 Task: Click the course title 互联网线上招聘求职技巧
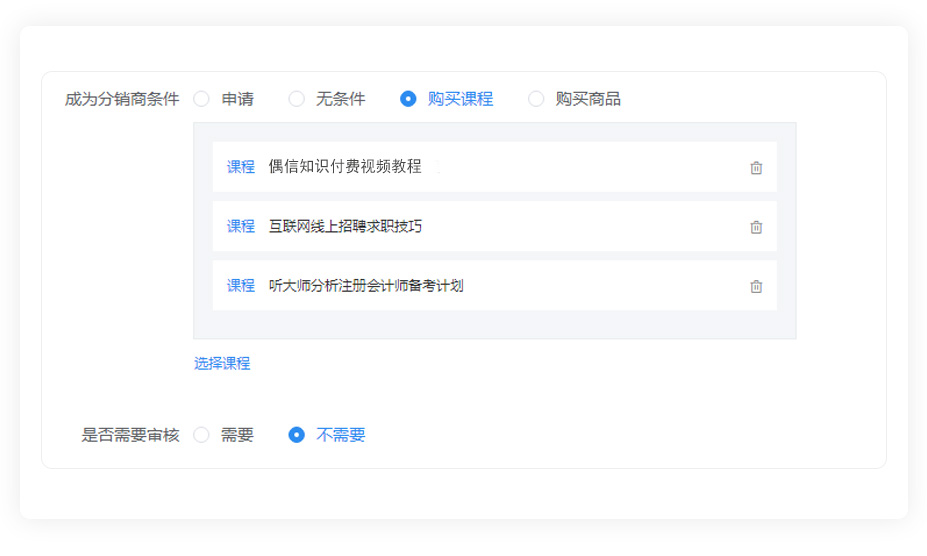(x=345, y=227)
